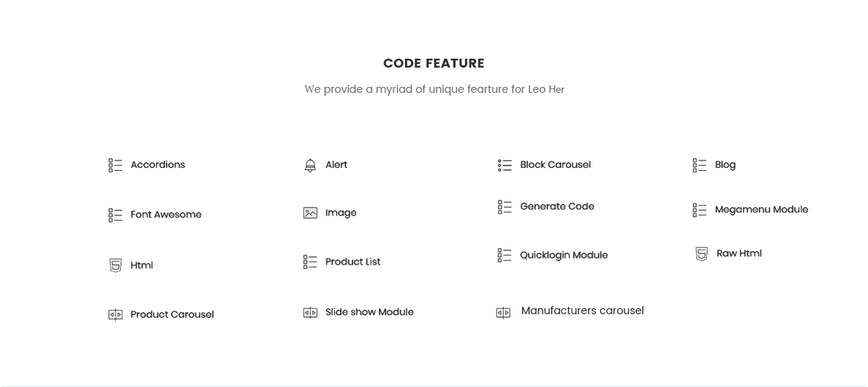Click the Megamenu Module label
Screen dimensions: 868x387
(762, 209)
